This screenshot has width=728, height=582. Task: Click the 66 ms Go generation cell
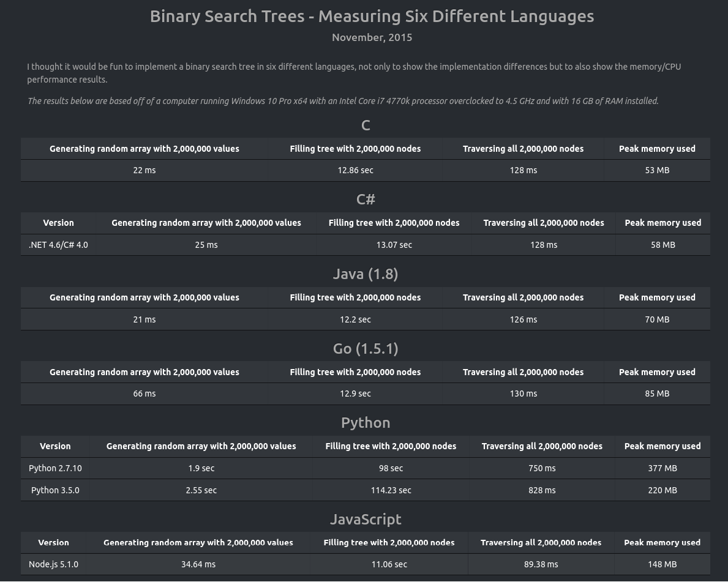[144, 394]
